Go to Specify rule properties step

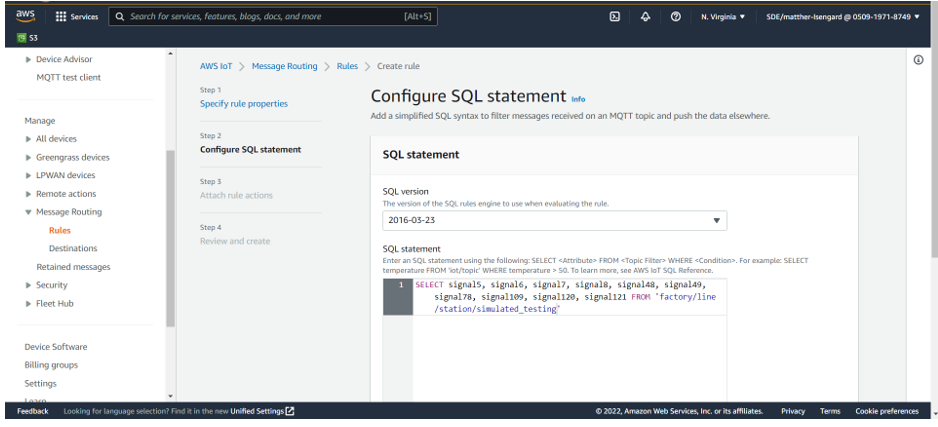(243, 104)
